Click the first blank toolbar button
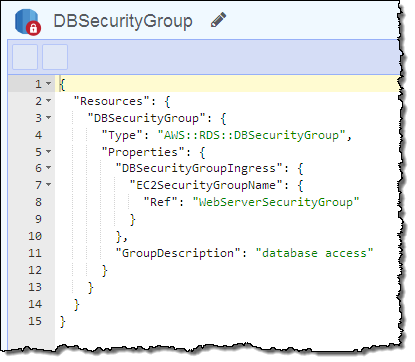415x362 pixels. 25,57
